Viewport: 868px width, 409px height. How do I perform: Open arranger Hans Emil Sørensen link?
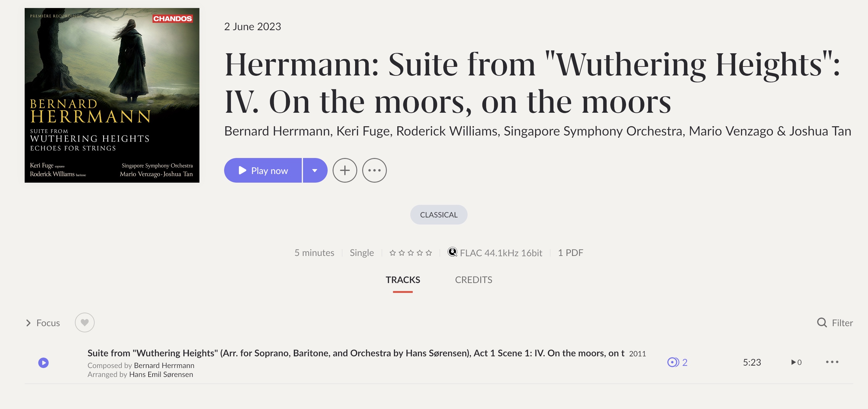pos(161,374)
